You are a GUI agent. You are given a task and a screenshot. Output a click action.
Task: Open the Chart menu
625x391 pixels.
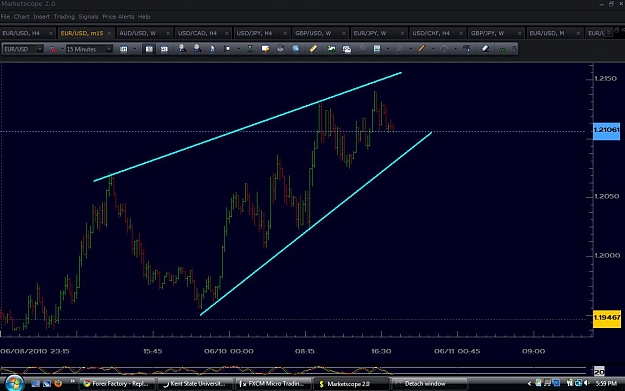click(22, 17)
